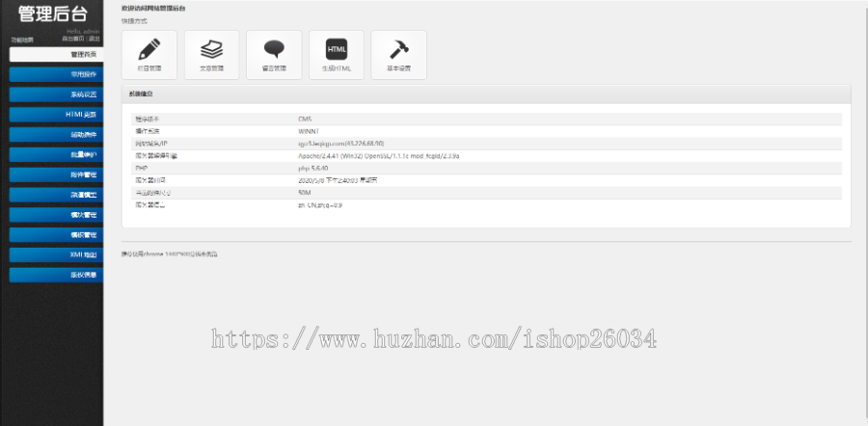Image resolution: width=868 pixels, height=426 pixels.
Task: Click the 2020/5/8 server time value
Action: 338,180
